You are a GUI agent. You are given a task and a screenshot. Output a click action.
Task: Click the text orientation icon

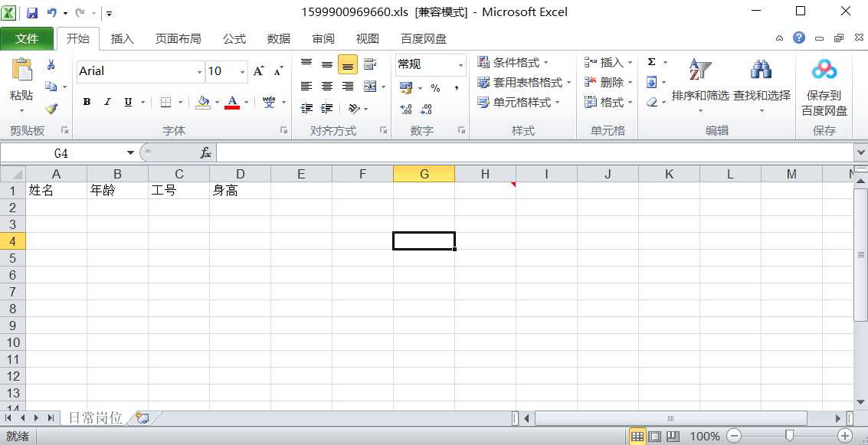tap(354, 109)
